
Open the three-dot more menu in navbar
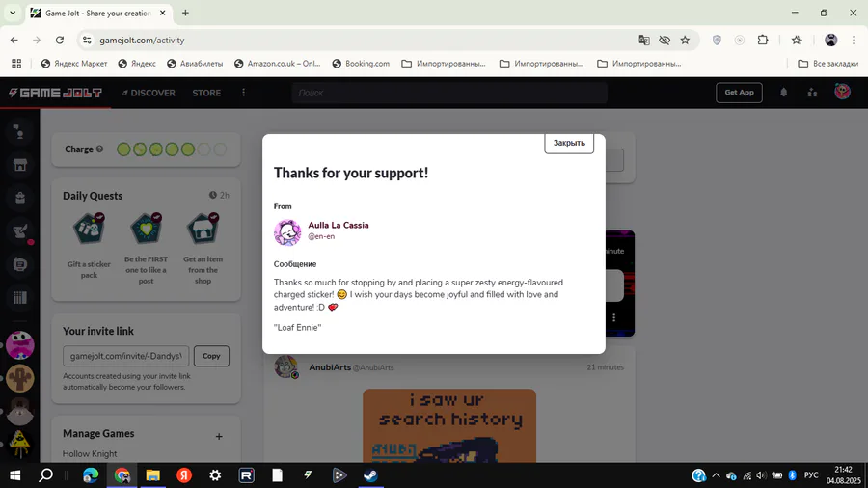tap(244, 93)
